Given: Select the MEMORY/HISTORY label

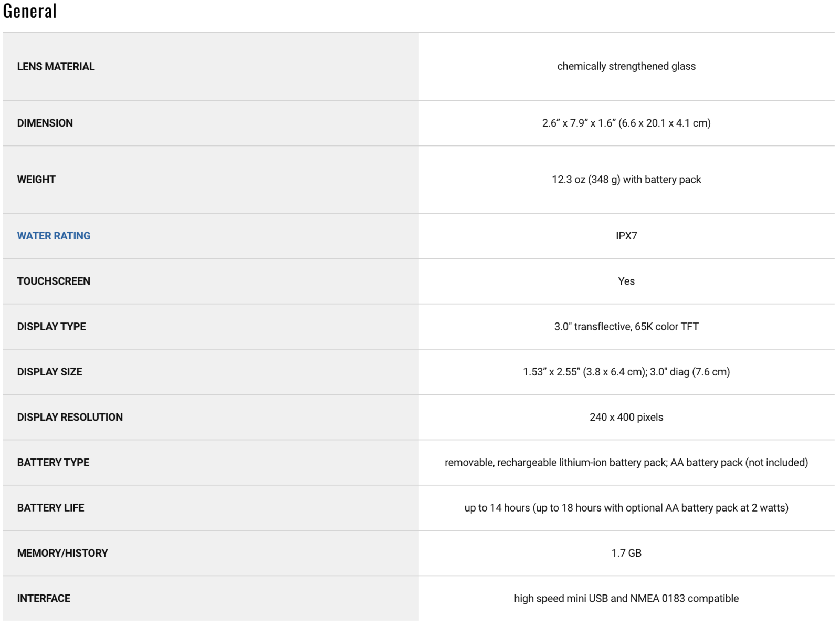Looking at the screenshot, I should tap(62, 553).
